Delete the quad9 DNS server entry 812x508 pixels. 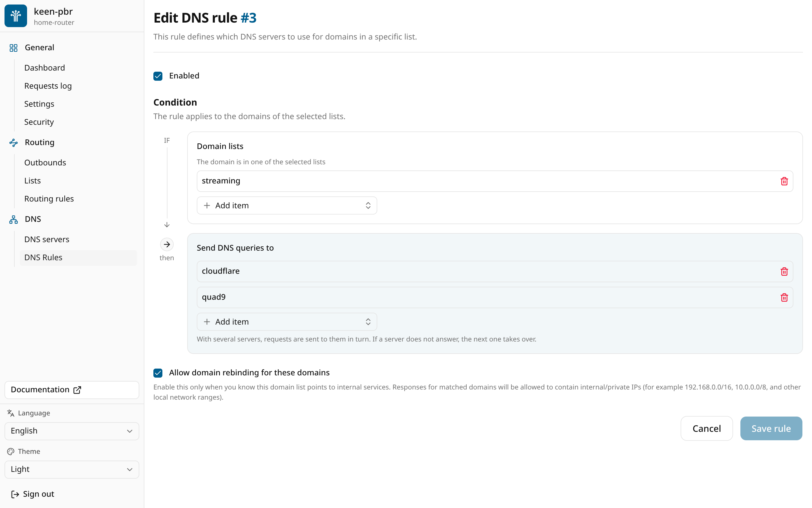click(x=784, y=297)
